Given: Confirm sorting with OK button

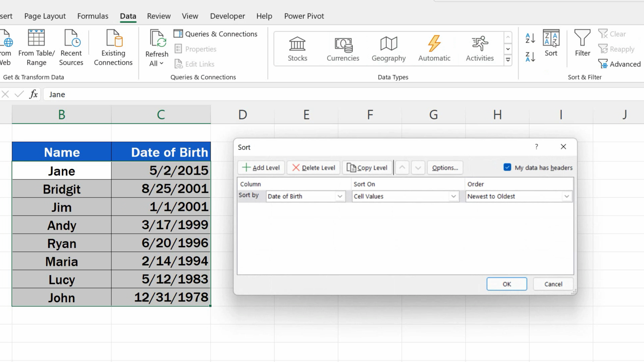Looking at the screenshot, I should tap(506, 284).
